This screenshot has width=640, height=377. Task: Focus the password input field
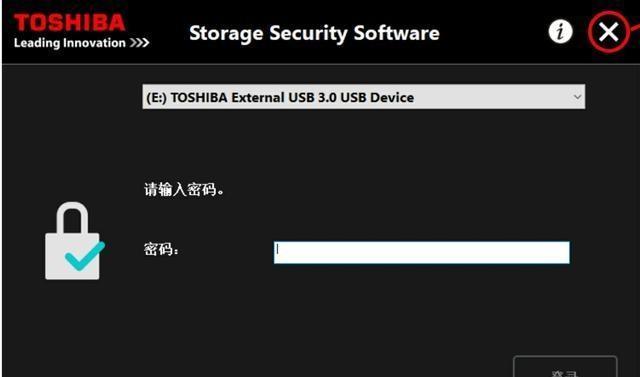click(x=422, y=252)
